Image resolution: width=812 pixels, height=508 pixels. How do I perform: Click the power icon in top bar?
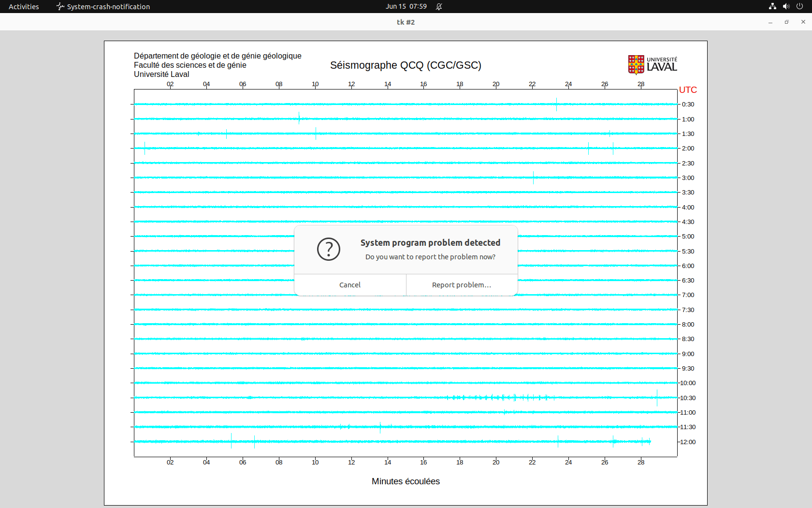(799, 6)
